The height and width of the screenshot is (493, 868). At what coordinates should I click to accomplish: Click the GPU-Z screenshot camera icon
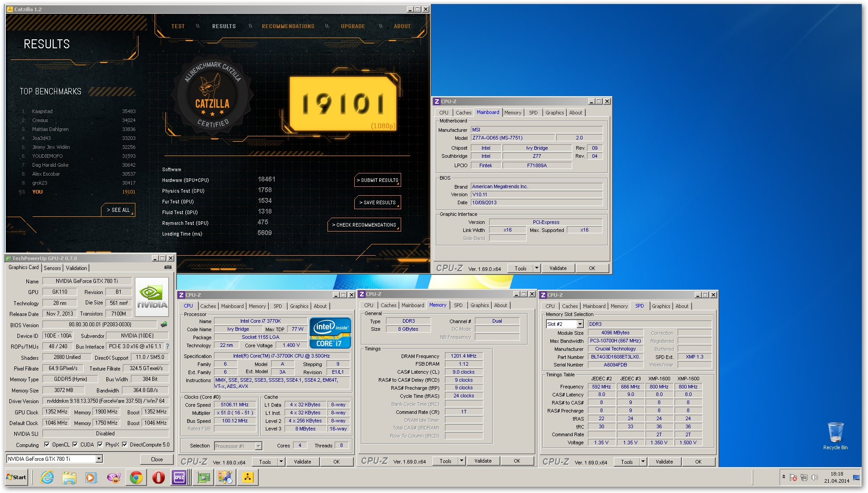coord(168,267)
